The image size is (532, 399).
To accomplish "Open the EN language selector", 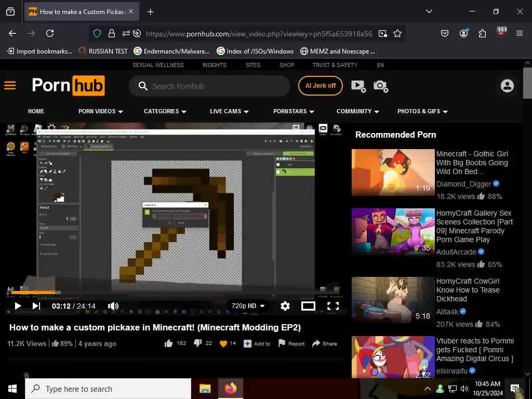I will click(380, 65).
